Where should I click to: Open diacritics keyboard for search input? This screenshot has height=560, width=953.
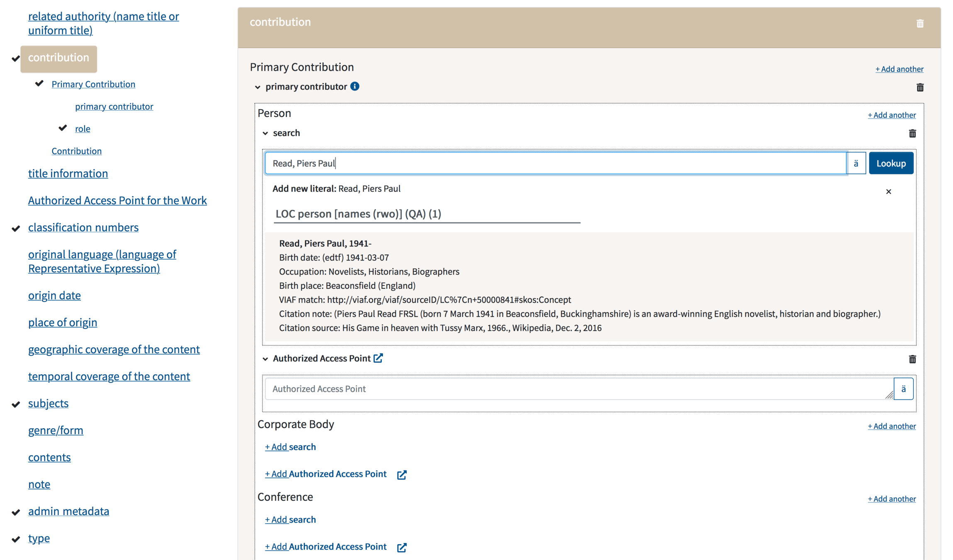[856, 163]
